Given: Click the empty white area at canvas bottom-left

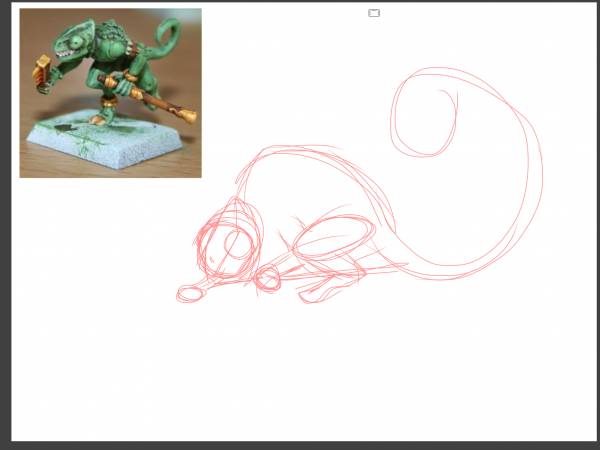Looking at the screenshot, I should click(x=80, y=390).
